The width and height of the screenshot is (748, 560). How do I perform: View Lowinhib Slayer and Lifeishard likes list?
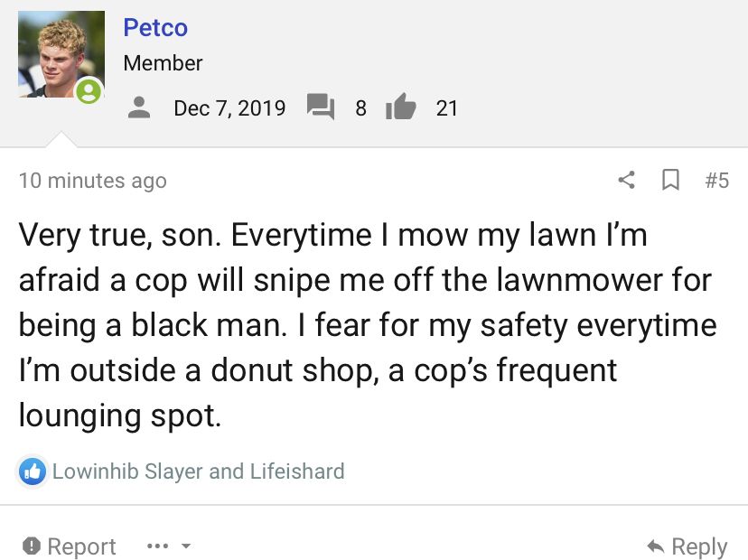(x=199, y=471)
